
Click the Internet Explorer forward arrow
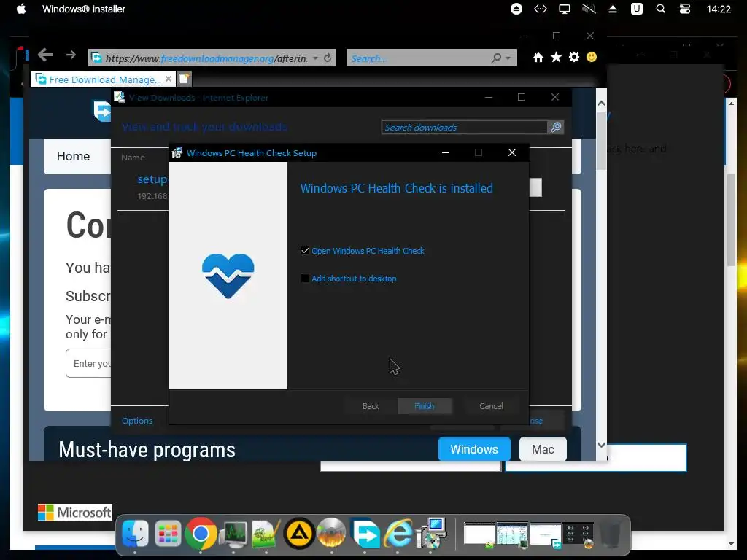(71, 55)
